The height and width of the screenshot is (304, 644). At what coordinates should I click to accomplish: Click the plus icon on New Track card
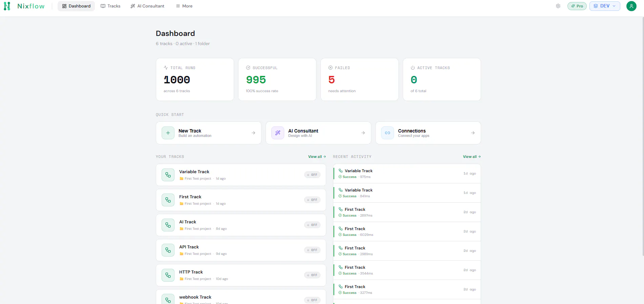[x=168, y=133]
